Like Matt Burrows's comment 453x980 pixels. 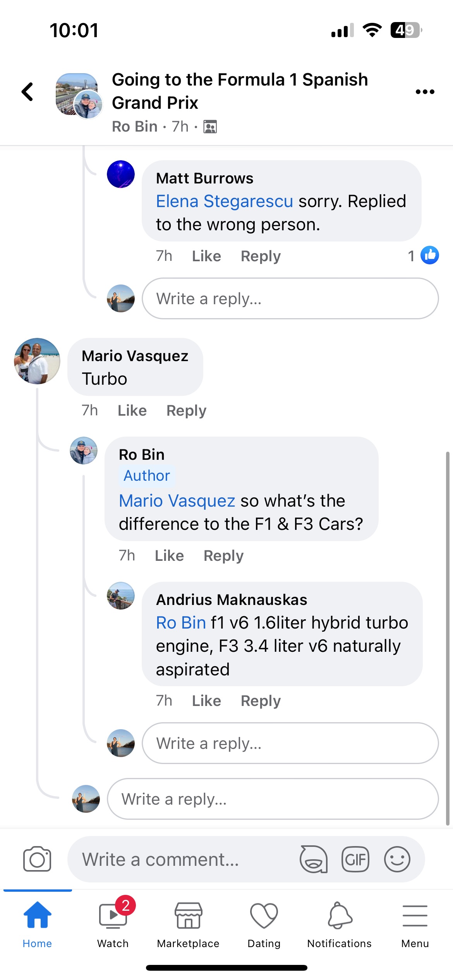(206, 256)
